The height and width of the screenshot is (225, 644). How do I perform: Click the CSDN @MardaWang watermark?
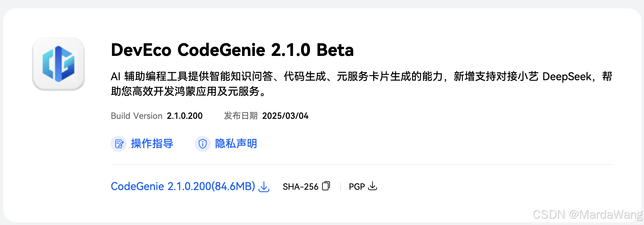click(588, 215)
